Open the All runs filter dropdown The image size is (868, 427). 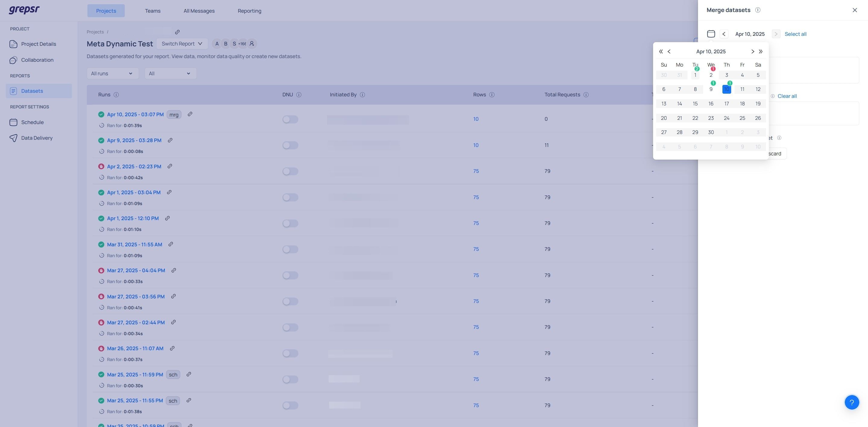(x=112, y=73)
